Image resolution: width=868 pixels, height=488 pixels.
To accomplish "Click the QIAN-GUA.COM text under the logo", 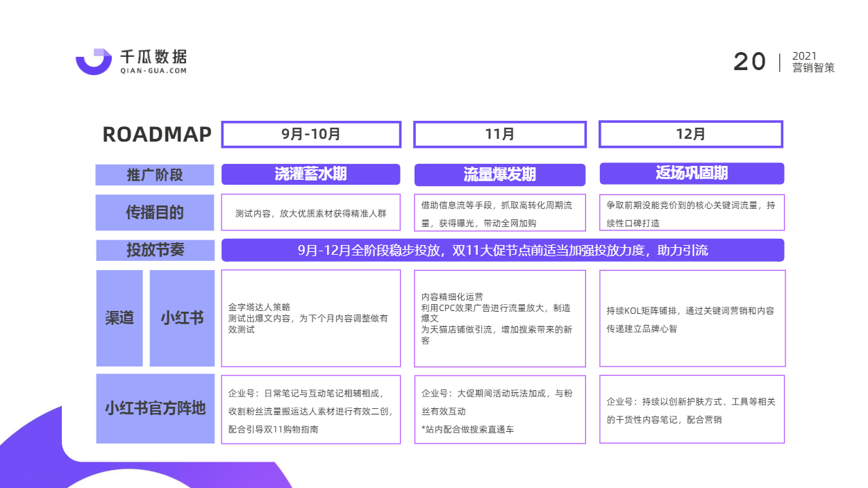I will point(153,71).
